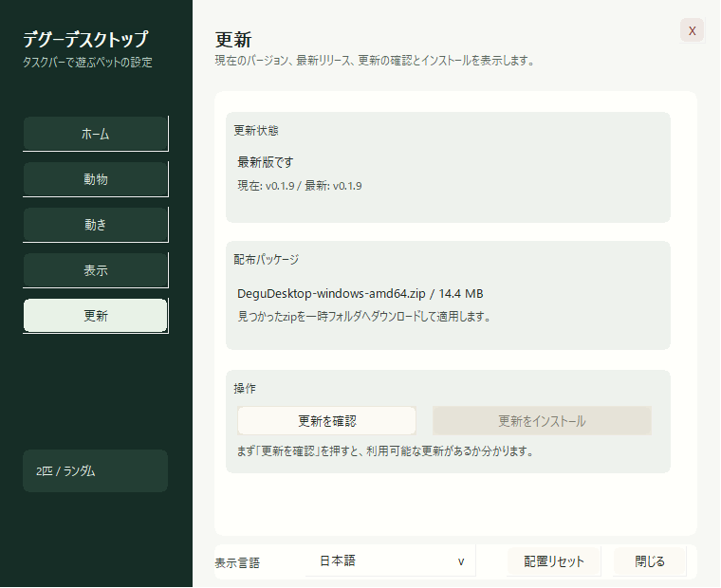Viewport: 721px width, 588px height.
Task: Open the ホーム sidebar tab
Action: tap(96, 134)
